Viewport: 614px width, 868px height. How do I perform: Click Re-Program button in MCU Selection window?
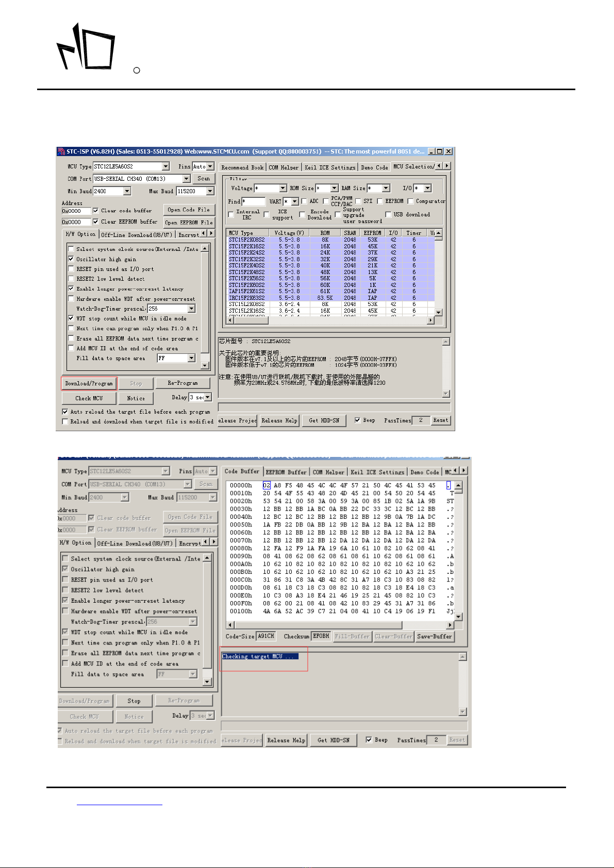pyautogui.click(x=182, y=383)
